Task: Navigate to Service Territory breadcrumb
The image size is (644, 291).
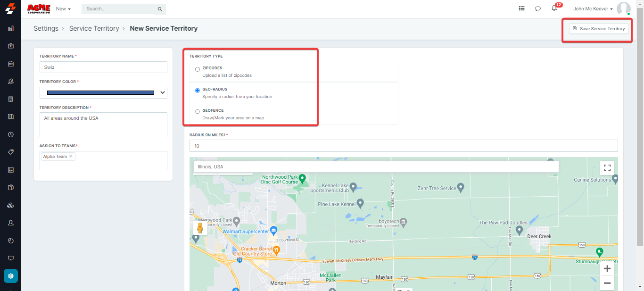Action: pyautogui.click(x=94, y=28)
